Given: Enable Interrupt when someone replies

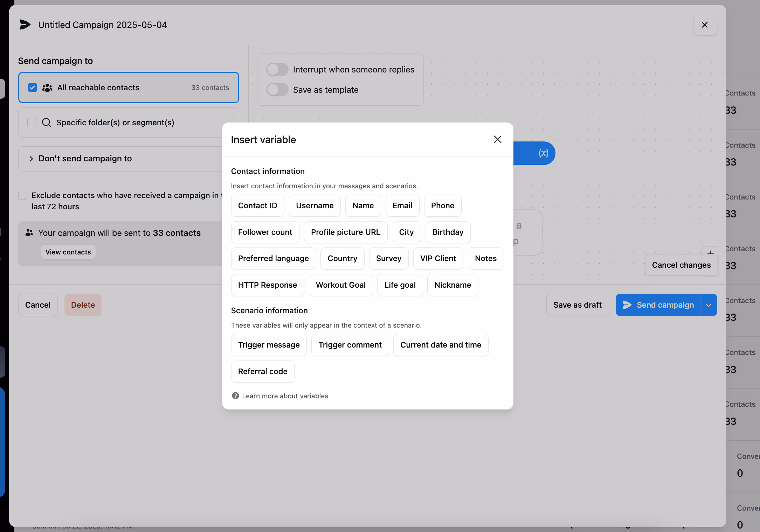Looking at the screenshot, I should pos(277,69).
